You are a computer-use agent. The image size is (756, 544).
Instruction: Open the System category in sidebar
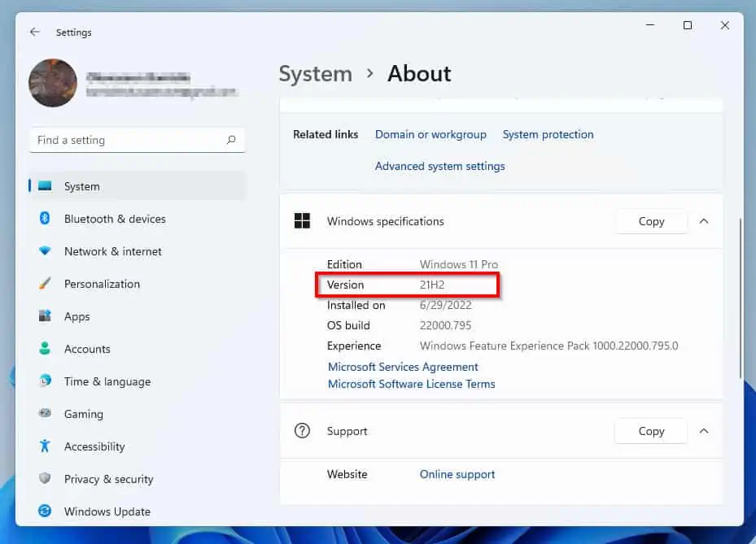(x=138, y=186)
